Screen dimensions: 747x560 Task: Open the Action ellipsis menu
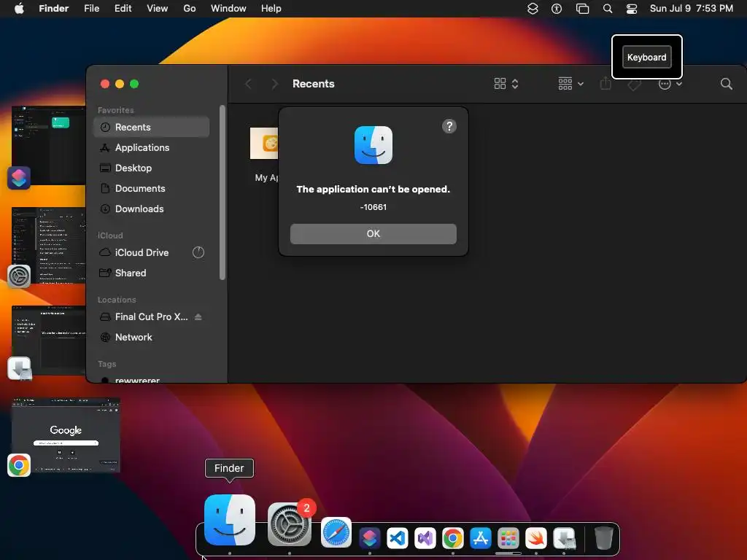click(x=670, y=84)
